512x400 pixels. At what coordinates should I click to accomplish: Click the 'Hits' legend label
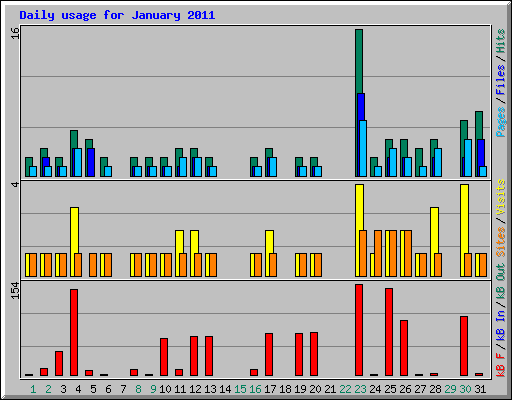501,41
